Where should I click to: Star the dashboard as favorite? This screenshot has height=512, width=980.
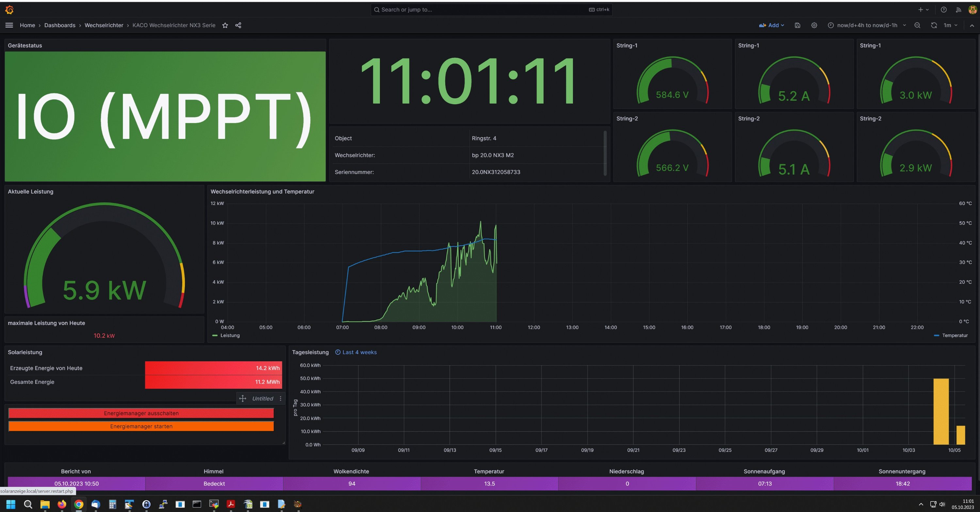click(x=225, y=25)
